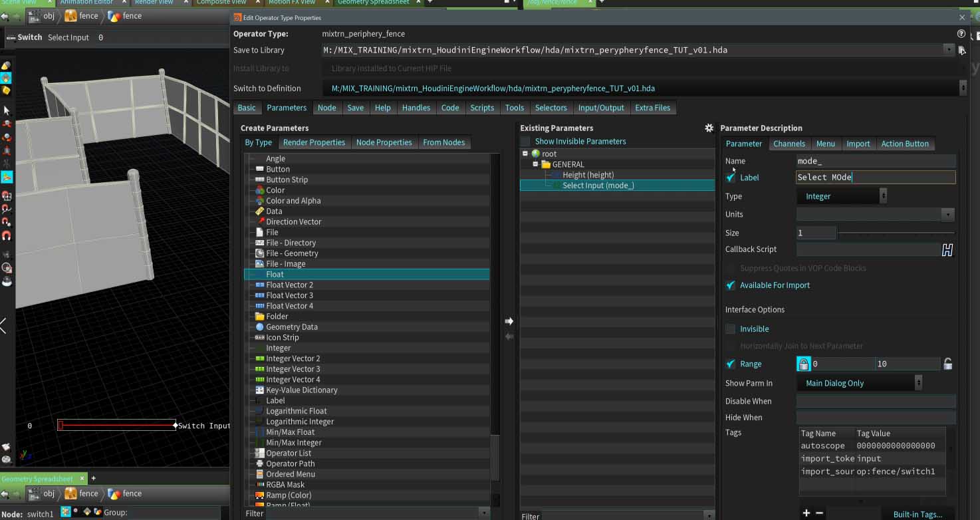Open the Show Parm In dropdown
The height and width of the screenshot is (520, 980).
(859, 383)
